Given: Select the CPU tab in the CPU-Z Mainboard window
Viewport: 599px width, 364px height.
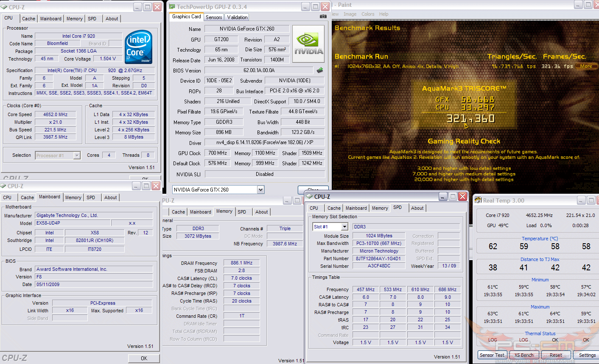Looking at the screenshot, I should (x=8, y=197).
